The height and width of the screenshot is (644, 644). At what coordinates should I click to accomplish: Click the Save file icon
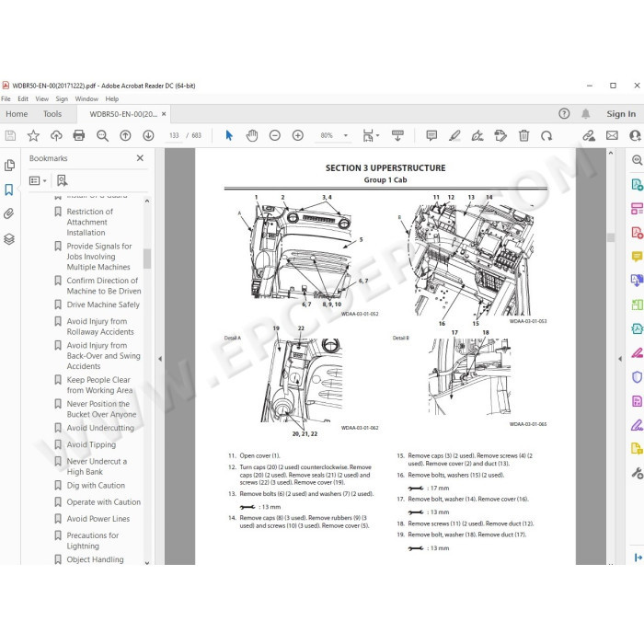tap(10, 135)
